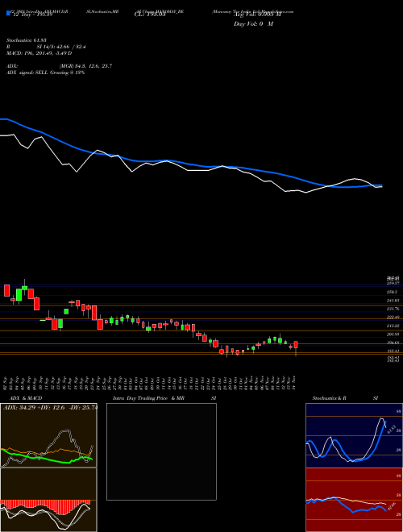Select the '12 Day = 195.39' legend text
Image resolution: width=403 pixels, height=532 pixels.
pyautogui.click(x=31, y=15)
